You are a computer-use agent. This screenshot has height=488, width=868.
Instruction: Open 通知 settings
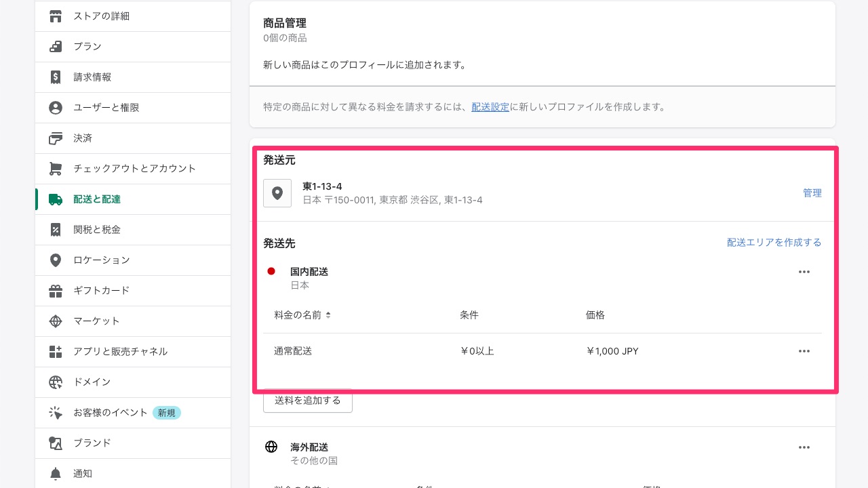(133, 474)
